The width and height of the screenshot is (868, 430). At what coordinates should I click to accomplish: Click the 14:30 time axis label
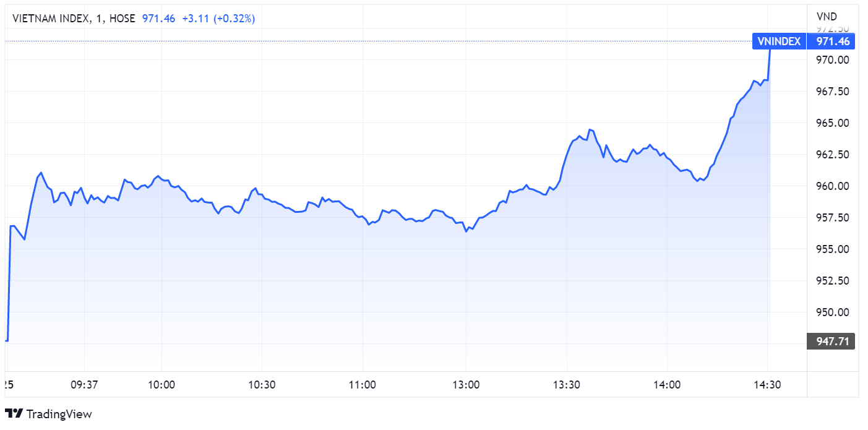767,384
